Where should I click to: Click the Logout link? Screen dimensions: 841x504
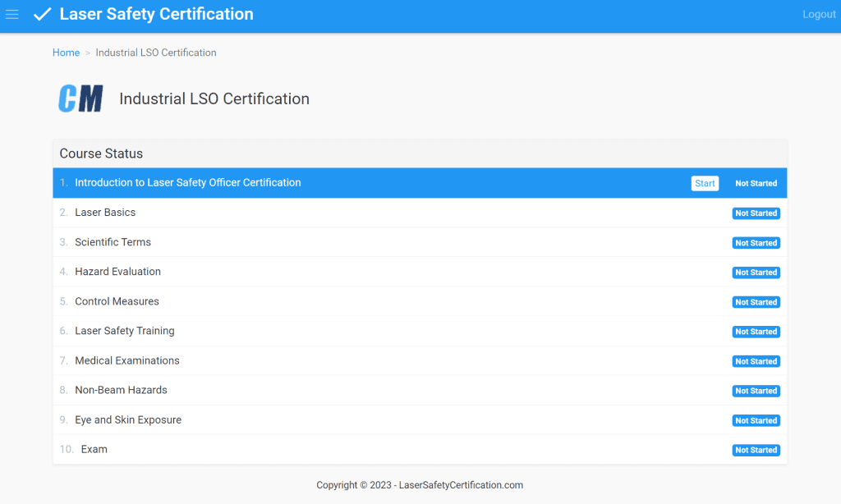click(819, 15)
